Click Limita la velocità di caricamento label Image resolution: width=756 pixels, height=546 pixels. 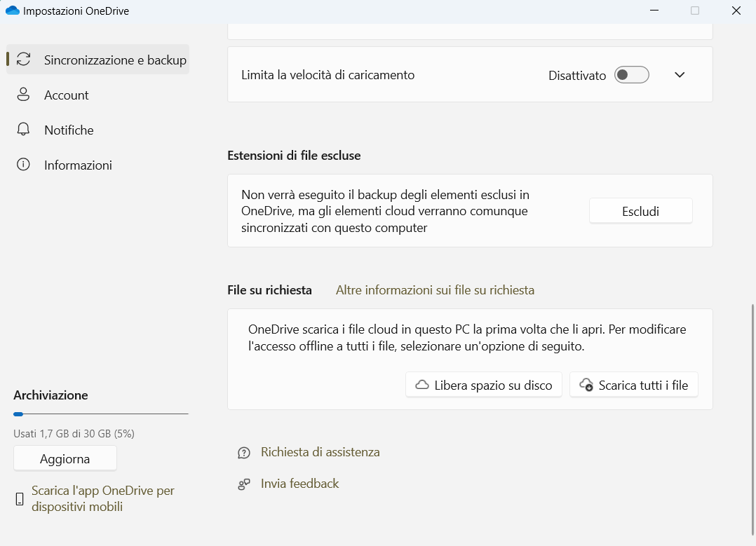click(x=328, y=75)
